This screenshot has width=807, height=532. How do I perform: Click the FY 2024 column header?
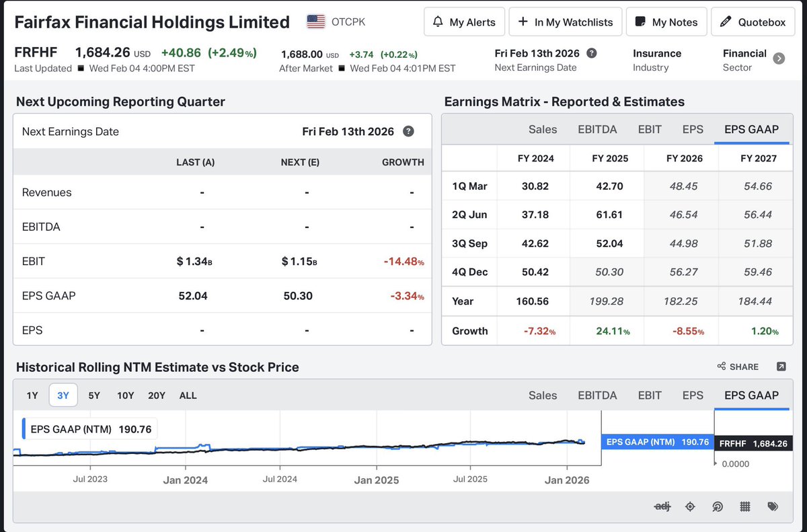click(x=535, y=158)
